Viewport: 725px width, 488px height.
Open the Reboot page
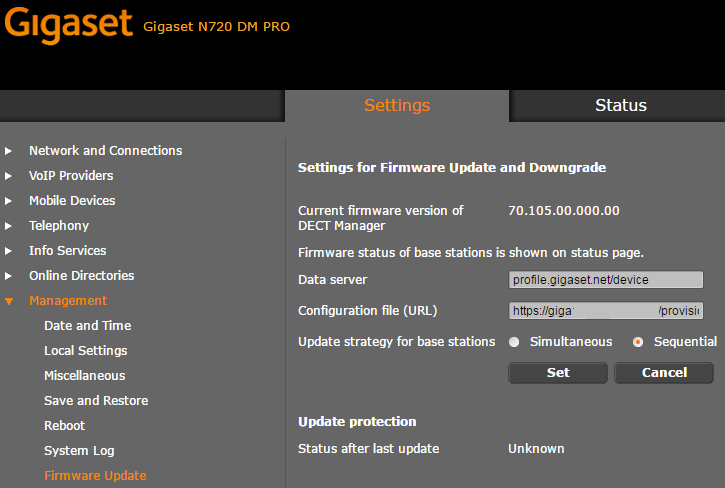tap(64, 426)
